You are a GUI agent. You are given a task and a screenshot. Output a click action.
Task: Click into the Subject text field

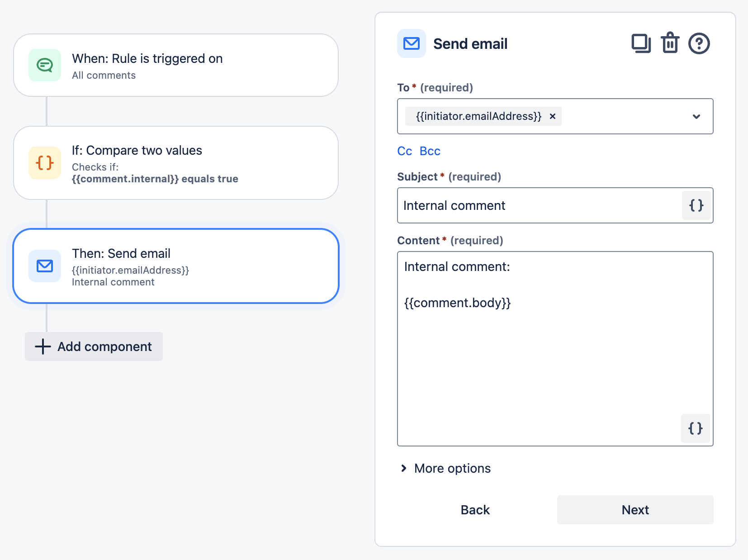[538, 205]
